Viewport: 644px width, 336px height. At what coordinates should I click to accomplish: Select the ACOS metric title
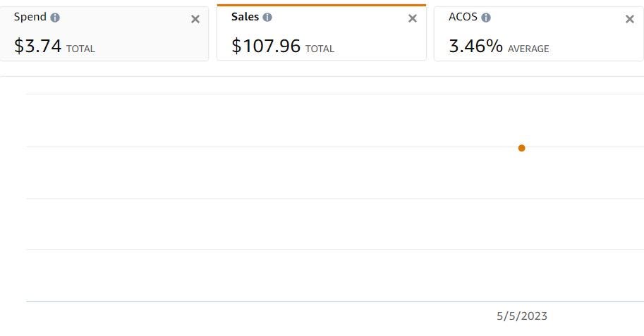point(463,17)
